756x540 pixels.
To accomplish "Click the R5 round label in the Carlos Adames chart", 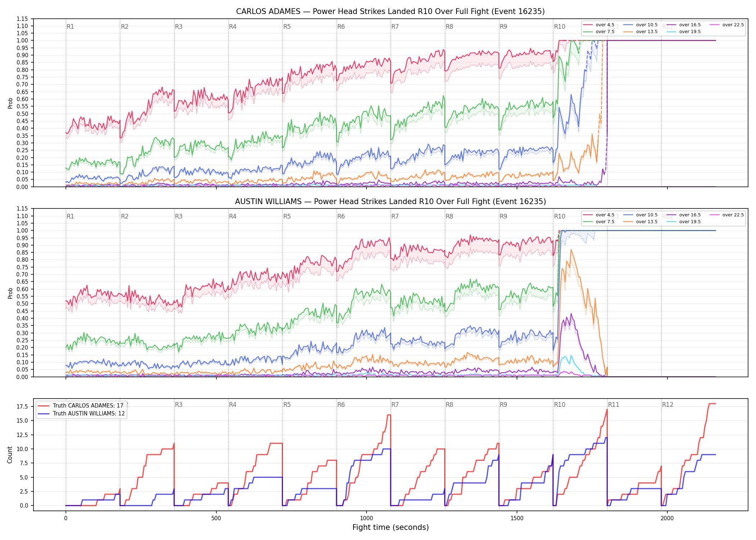I will (x=287, y=27).
